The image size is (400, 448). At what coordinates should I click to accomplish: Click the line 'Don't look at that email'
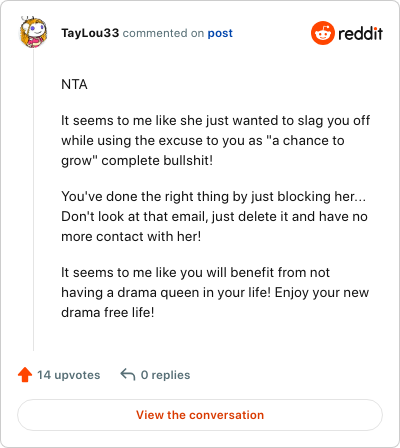(x=214, y=216)
